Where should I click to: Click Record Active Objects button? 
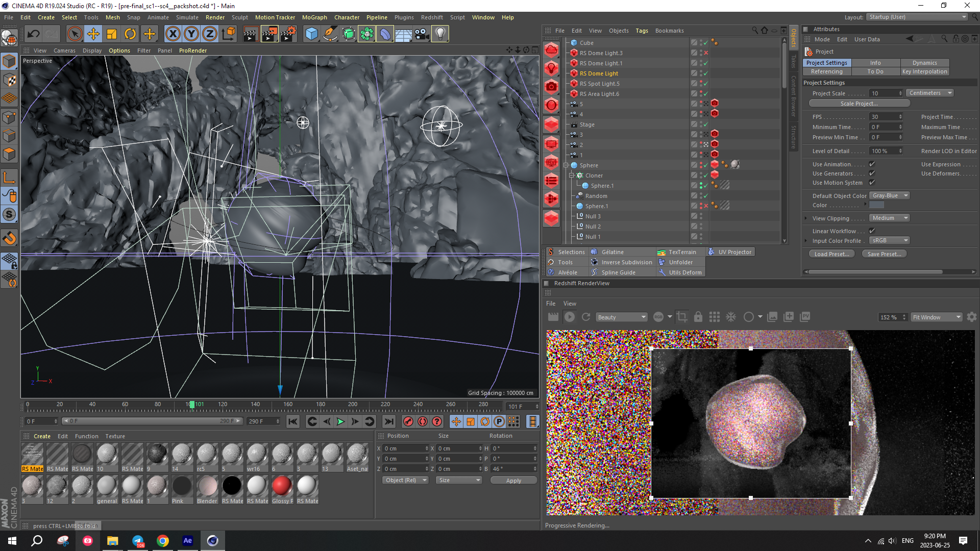coord(408,421)
